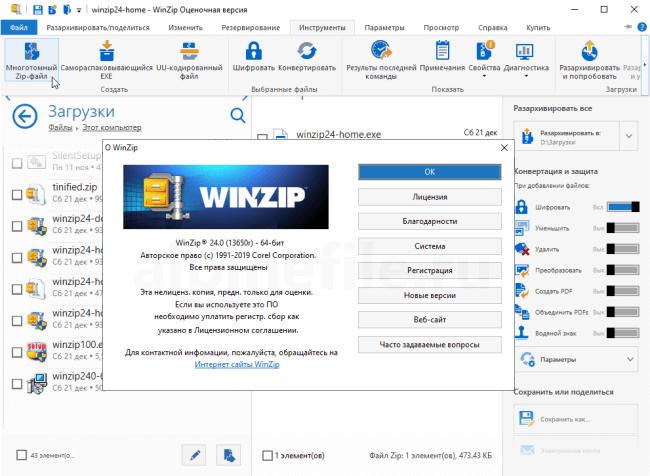Screen dimensions: 650x476
Task: Click the Новые версии button
Action: point(429,295)
